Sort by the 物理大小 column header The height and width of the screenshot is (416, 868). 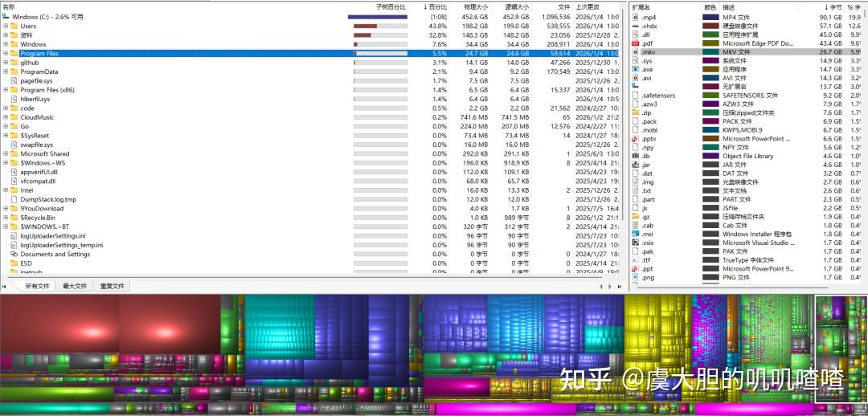469,7
